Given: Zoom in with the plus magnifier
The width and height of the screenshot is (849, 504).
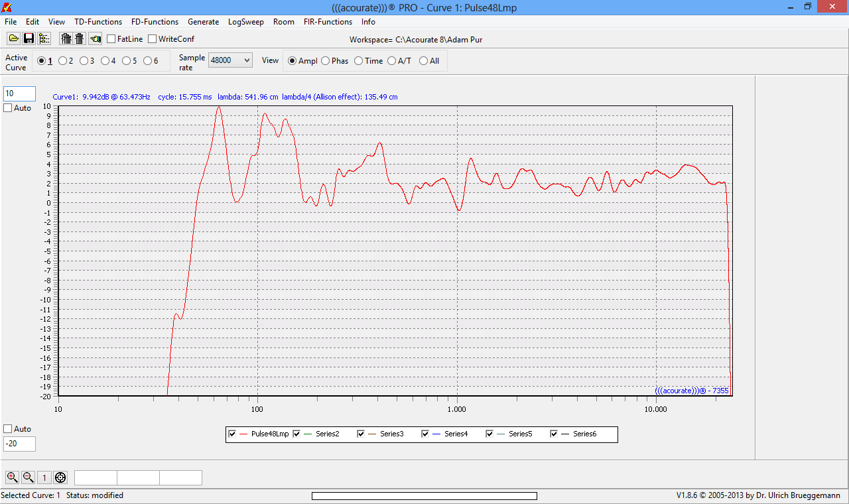Looking at the screenshot, I should click(x=12, y=477).
